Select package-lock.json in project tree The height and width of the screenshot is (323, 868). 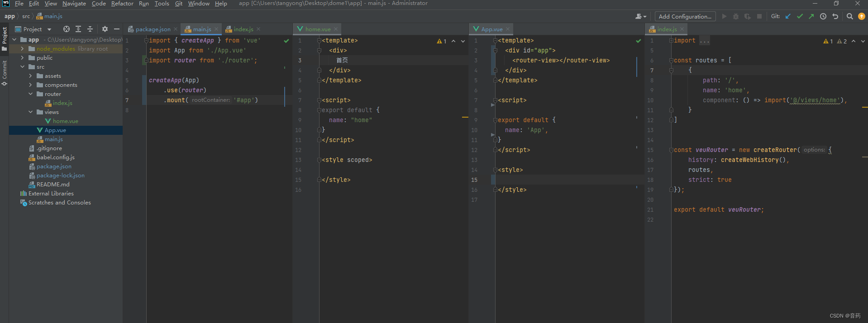(60, 176)
